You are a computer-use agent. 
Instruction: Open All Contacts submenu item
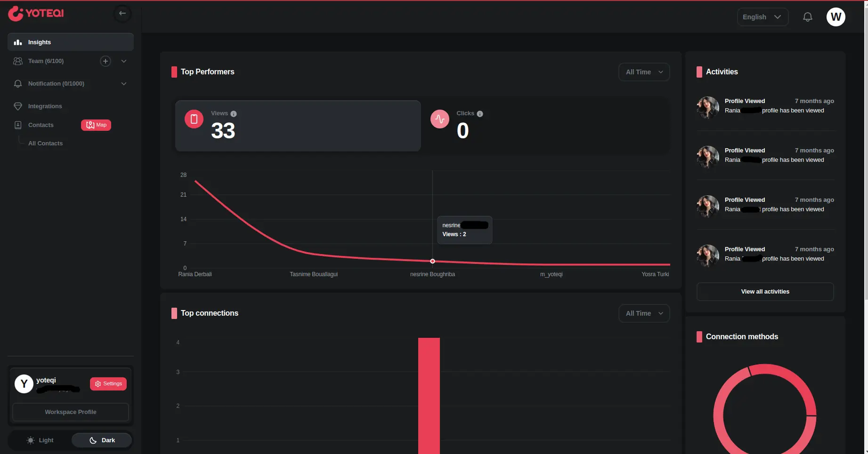click(x=45, y=143)
